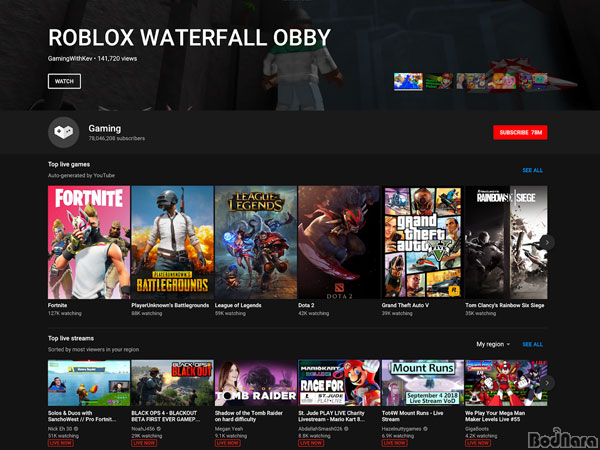The width and height of the screenshot is (600, 450).
Task: Open the Mario Kart Race For stream thumbnail
Action: (x=339, y=383)
